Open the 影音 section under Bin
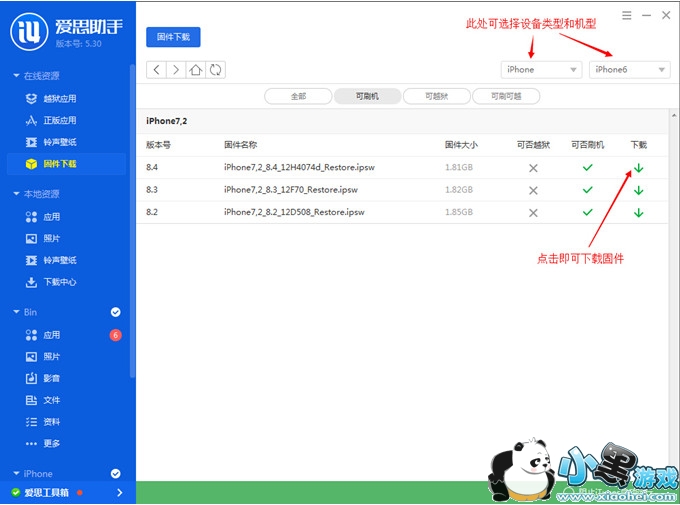 point(51,378)
